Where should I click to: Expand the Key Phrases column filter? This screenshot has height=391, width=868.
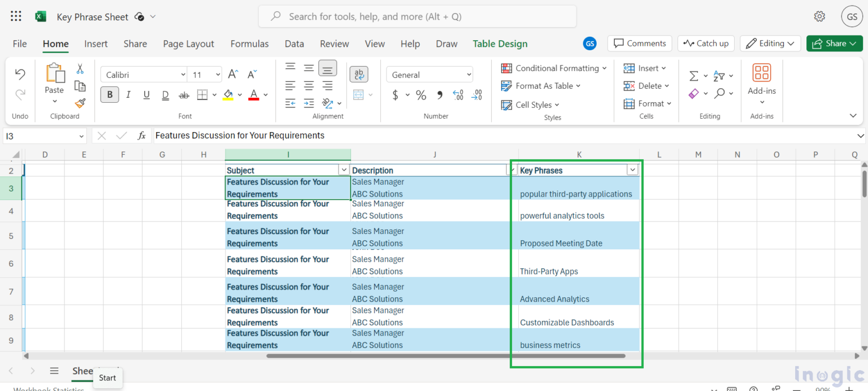click(x=632, y=170)
